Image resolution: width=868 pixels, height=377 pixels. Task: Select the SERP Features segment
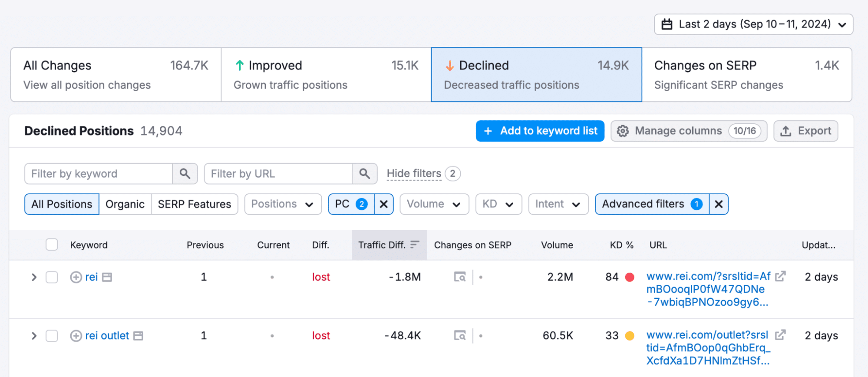[195, 204]
